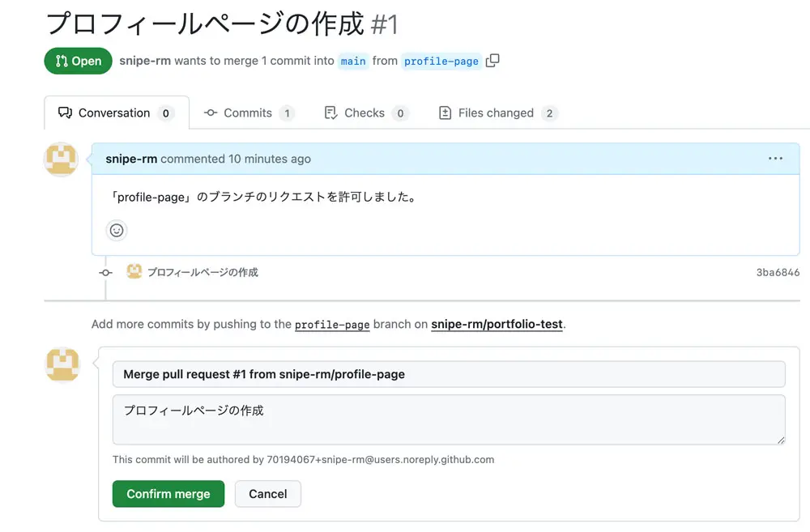Click the commit node icon in timeline
Viewport: 810px width, 532px height.
click(x=105, y=273)
